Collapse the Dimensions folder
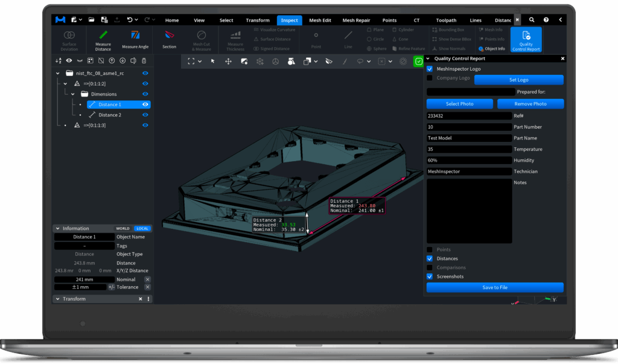 [x=74, y=94]
